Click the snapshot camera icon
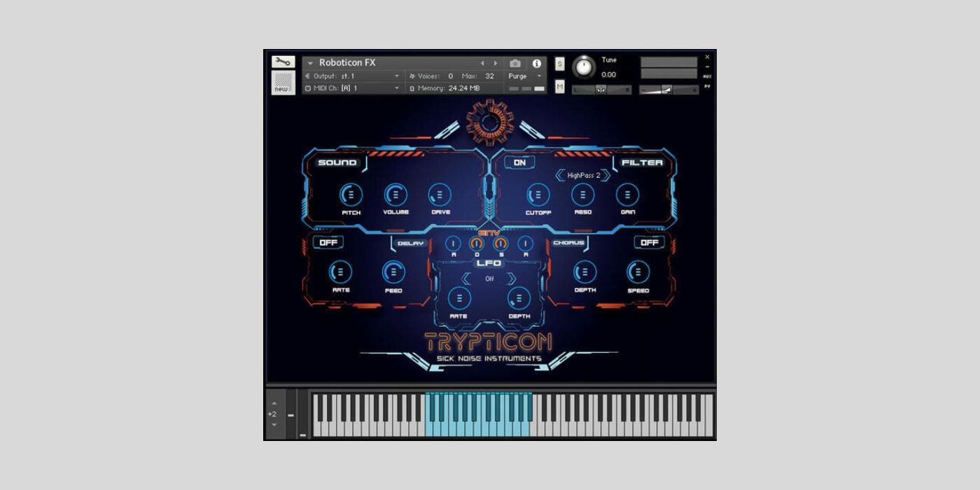This screenshot has height=490, width=980. click(515, 63)
